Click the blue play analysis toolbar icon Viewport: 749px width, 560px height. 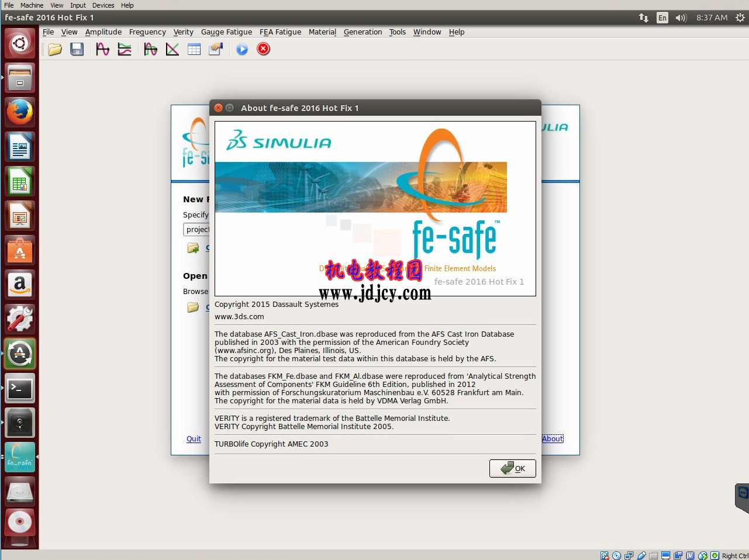[x=242, y=50]
